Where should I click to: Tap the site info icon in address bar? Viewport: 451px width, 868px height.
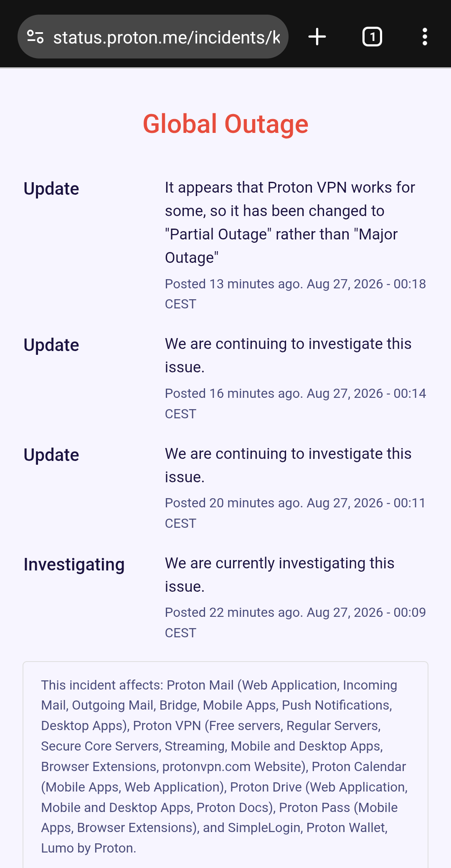(x=35, y=37)
